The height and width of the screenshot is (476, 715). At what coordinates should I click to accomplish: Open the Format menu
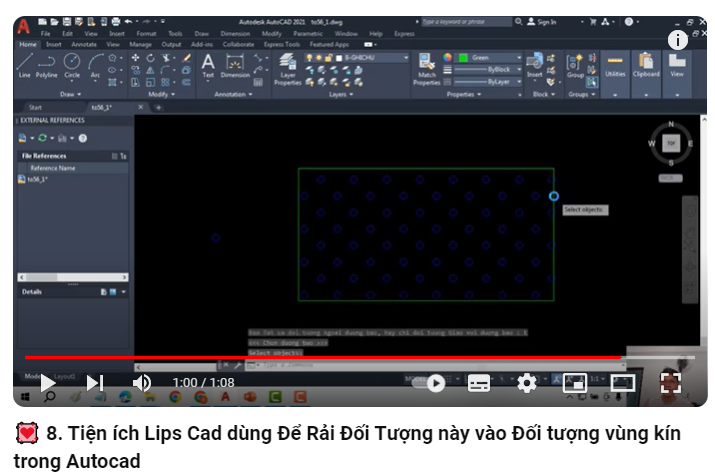click(x=146, y=34)
